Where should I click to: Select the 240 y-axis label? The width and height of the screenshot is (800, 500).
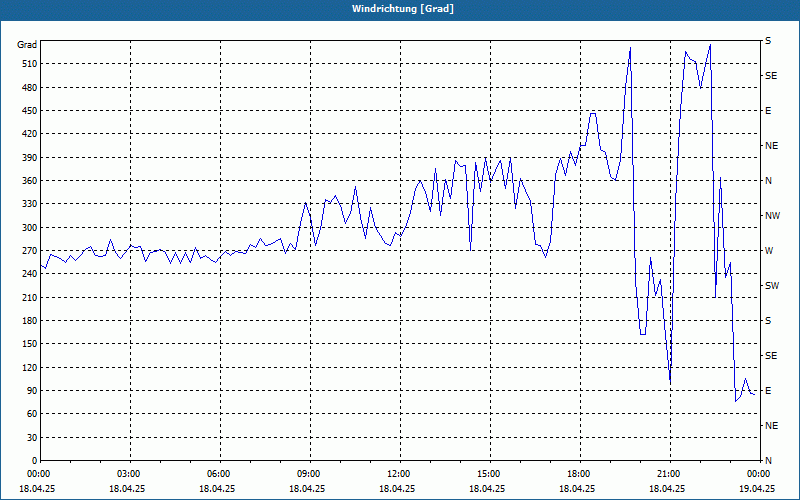(30, 274)
